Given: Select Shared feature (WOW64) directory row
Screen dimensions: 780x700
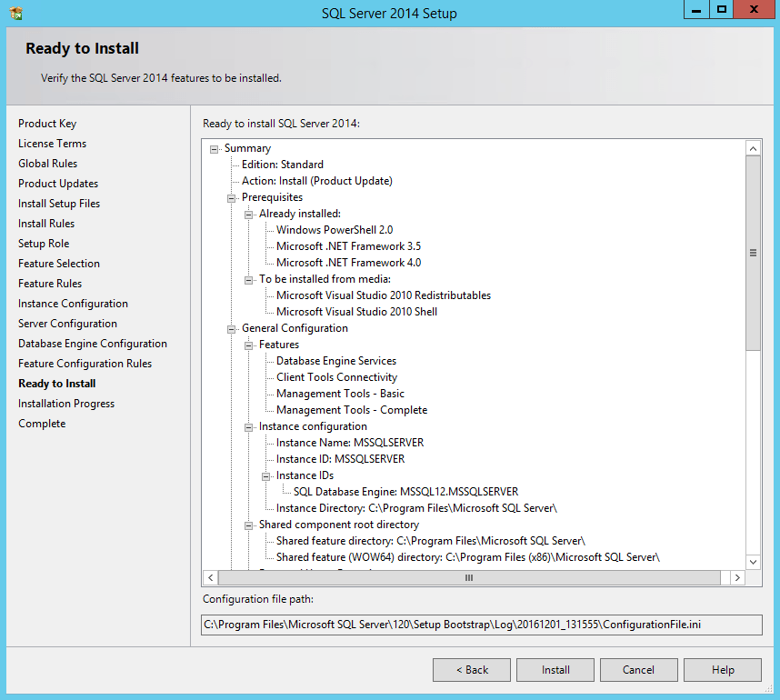Looking at the screenshot, I should 468,557.
